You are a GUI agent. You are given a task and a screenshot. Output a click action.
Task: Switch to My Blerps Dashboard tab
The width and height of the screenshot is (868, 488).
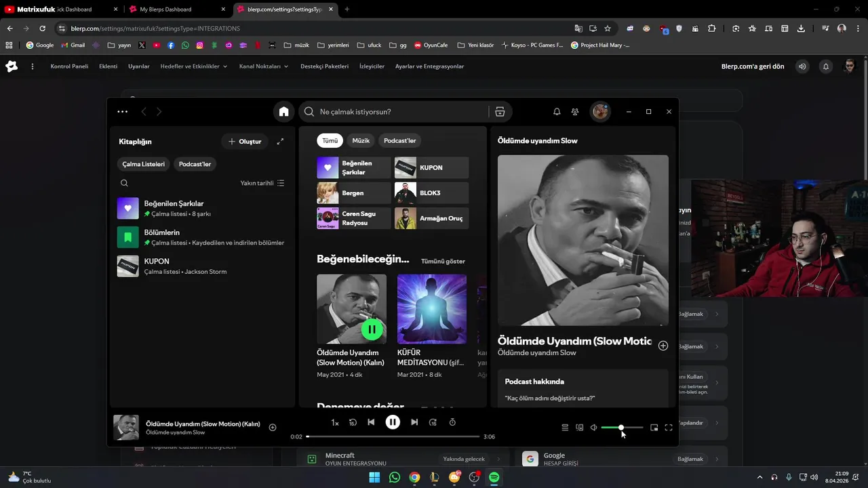[176, 9]
